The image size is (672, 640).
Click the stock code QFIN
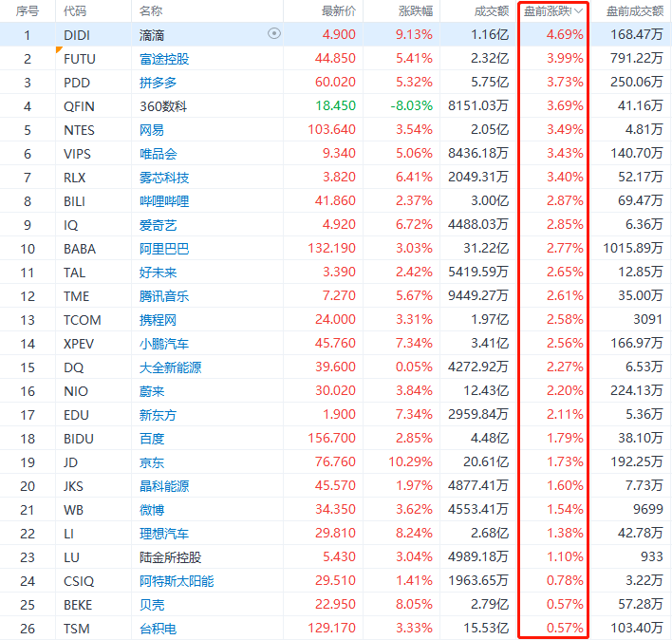click(79, 105)
